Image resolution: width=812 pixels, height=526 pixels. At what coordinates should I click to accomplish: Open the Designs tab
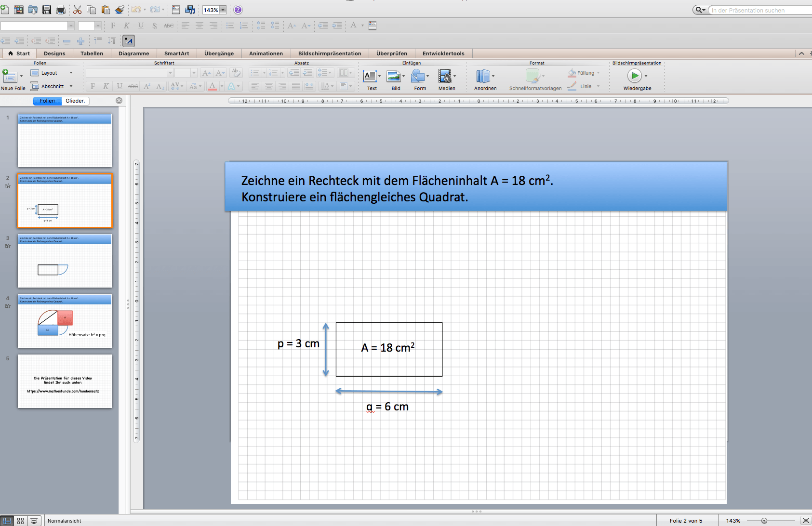tap(54, 53)
